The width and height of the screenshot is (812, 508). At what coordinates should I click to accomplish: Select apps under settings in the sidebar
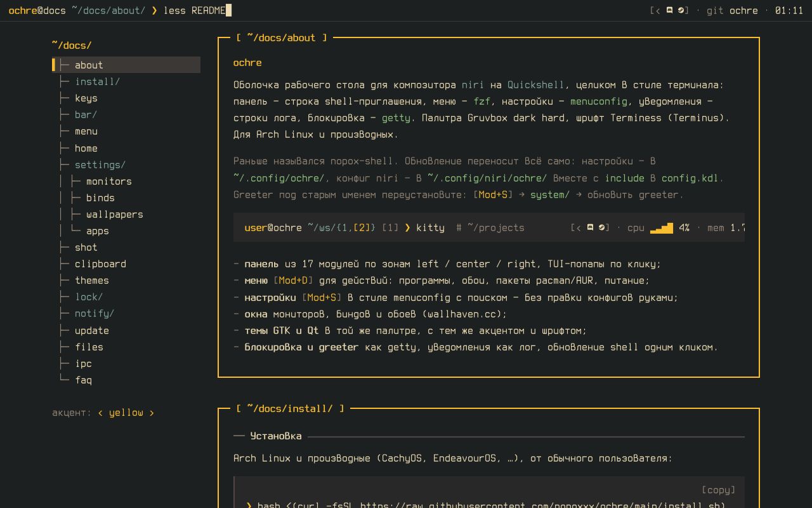point(98,231)
